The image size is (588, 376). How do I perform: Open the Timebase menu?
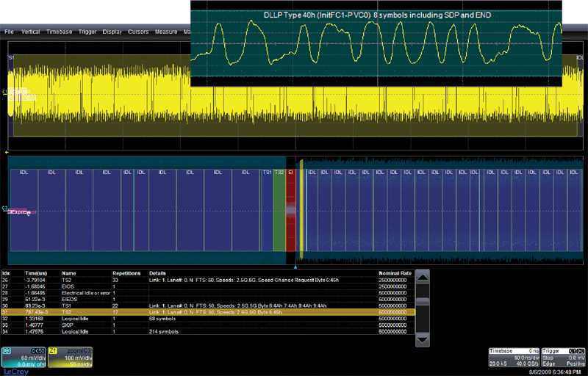pos(58,32)
